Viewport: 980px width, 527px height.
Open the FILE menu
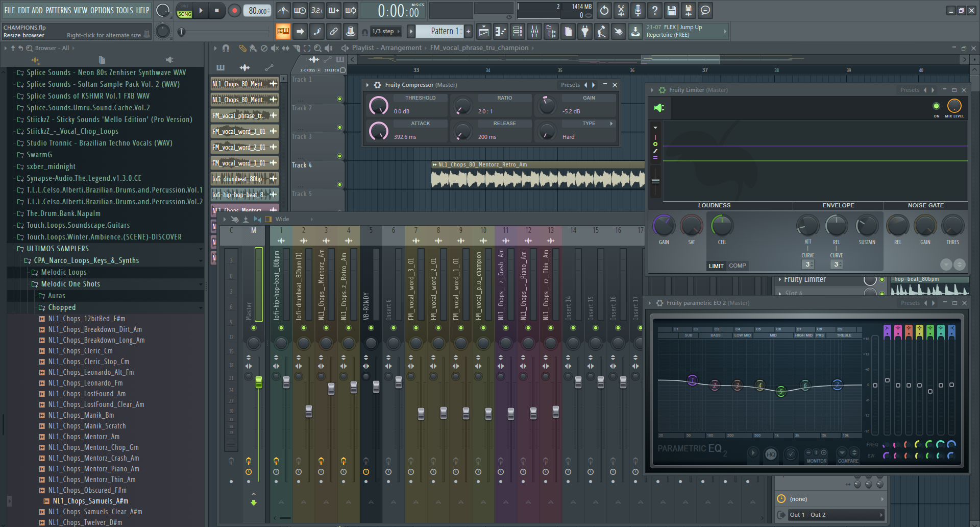coord(10,10)
